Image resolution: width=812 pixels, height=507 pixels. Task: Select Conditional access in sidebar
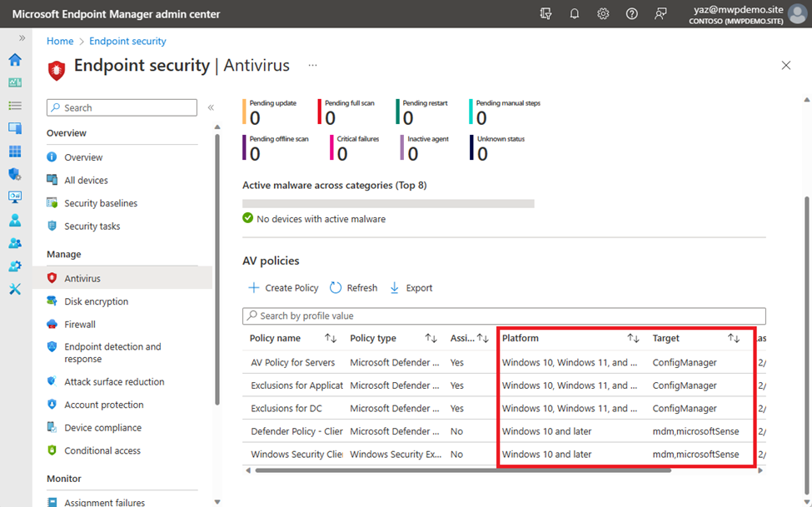tap(102, 450)
